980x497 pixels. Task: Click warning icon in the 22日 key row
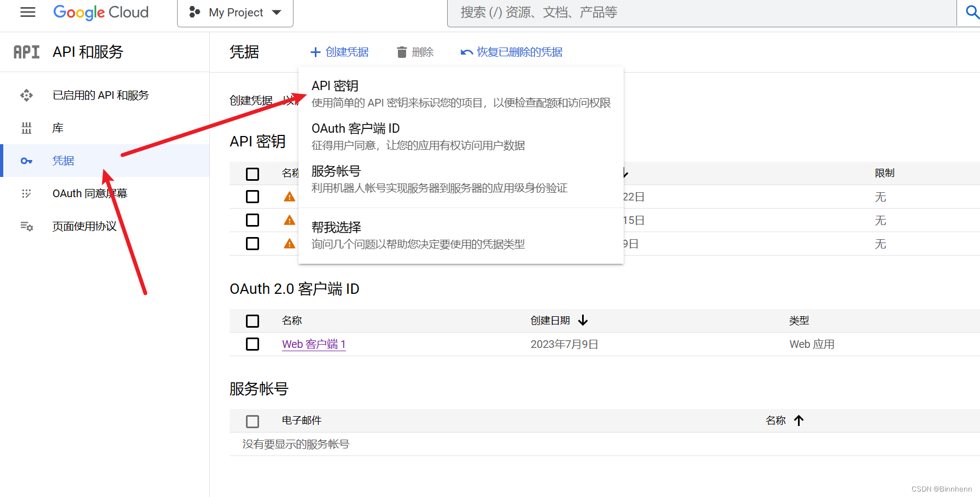point(290,197)
